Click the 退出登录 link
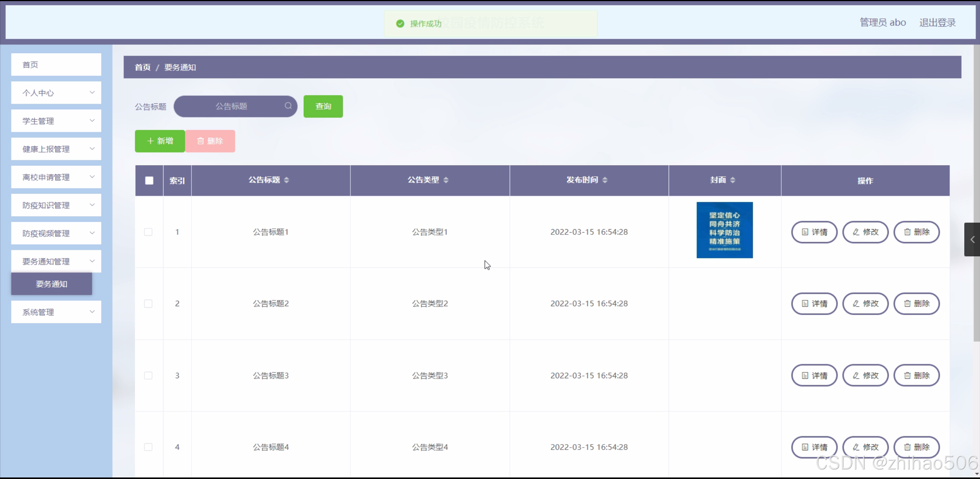The height and width of the screenshot is (479, 980). (937, 23)
